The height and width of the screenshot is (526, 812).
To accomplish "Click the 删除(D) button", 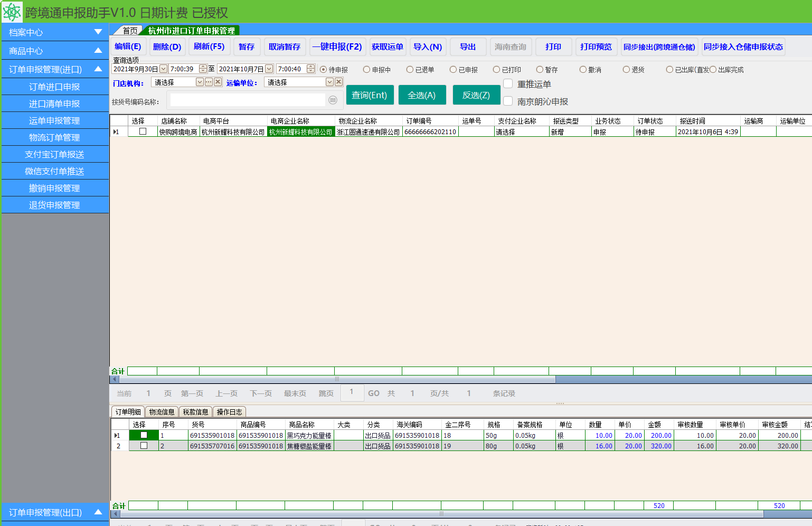I will (167, 46).
